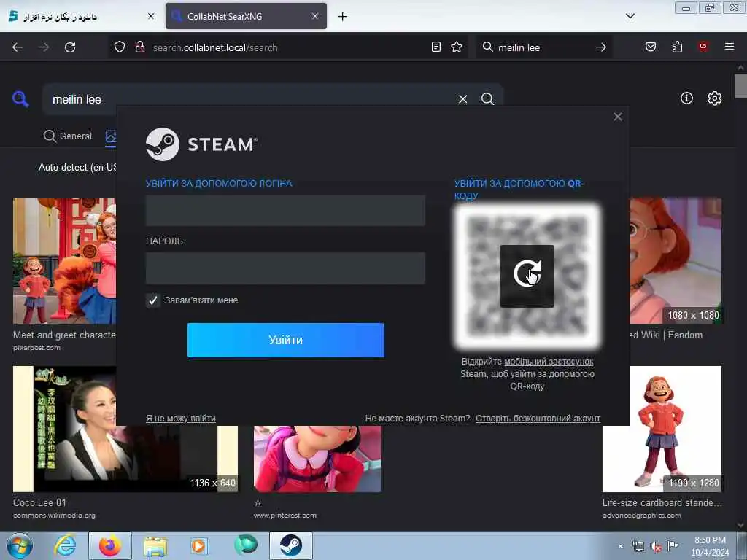Open the Meet and greet character image
Screen dimensions: 747x560
64,261
